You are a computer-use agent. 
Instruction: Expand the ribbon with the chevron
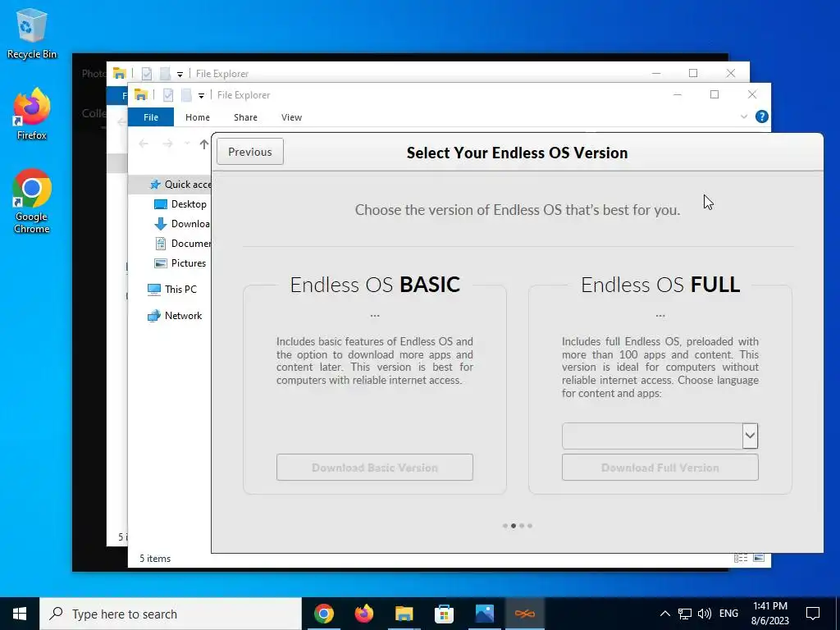[x=743, y=116]
